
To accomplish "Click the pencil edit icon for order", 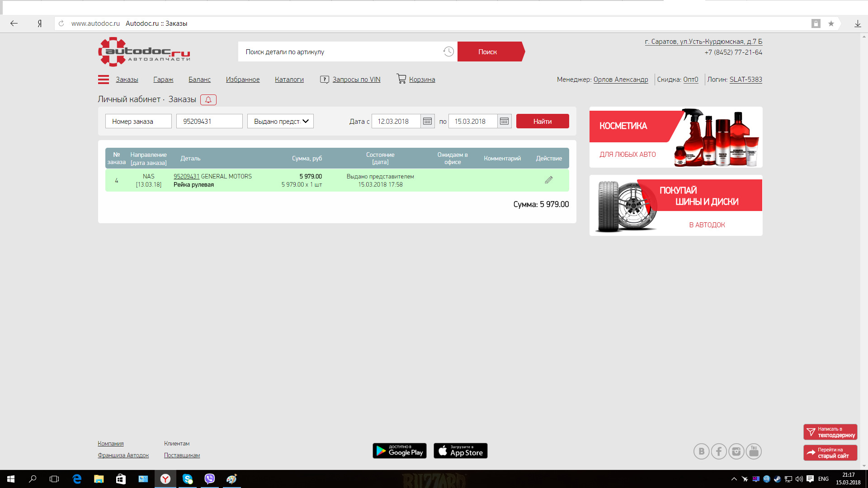I will [x=548, y=180].
